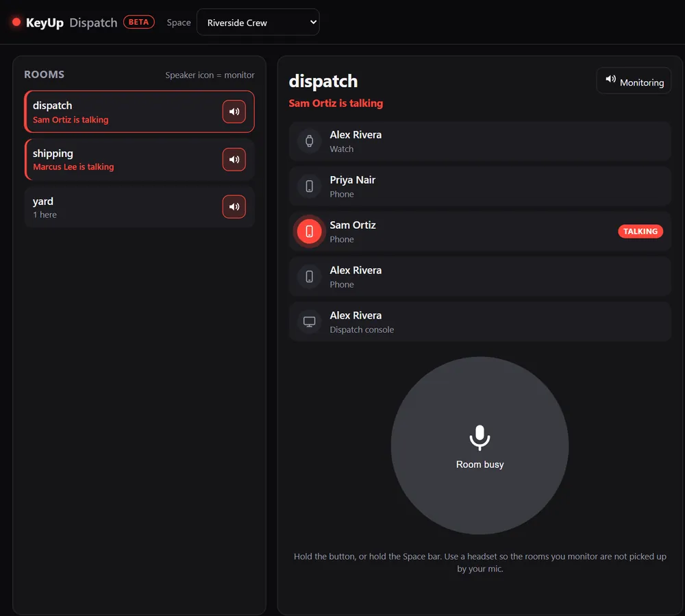Click the speaker icon inside Monitoring button

tap(610, 79)
